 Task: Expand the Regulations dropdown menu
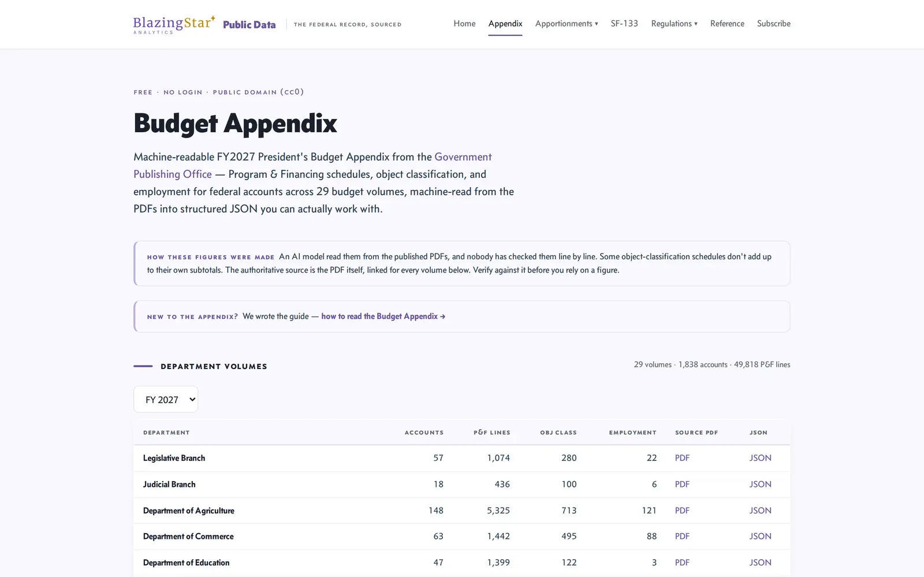(x=674, y=24)
